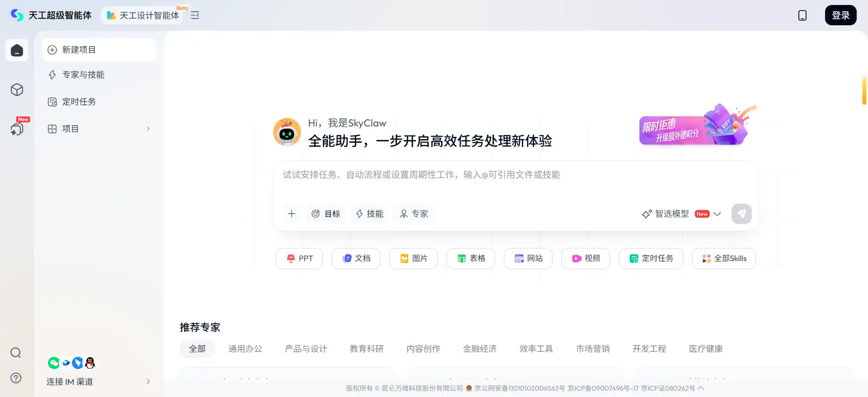Switch to the 医疗健康 tab
The height and width of the screenshot is (397, 868).
coord(706,349)
